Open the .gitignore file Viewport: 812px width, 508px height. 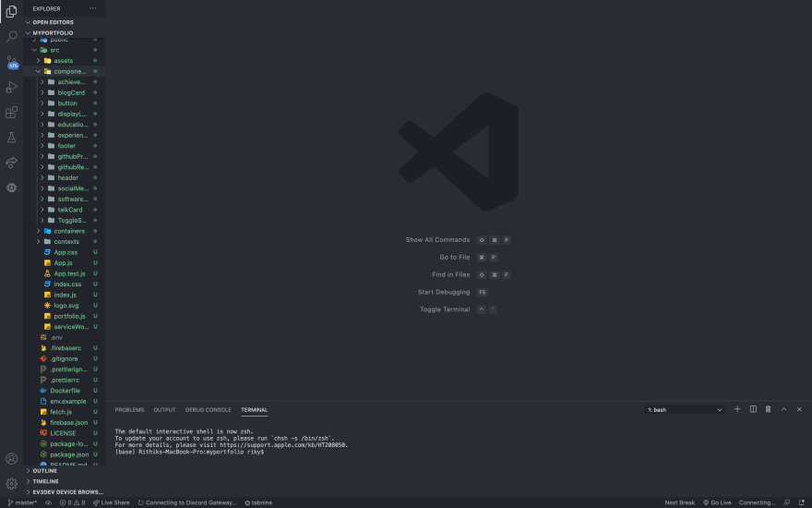[65, 358]
